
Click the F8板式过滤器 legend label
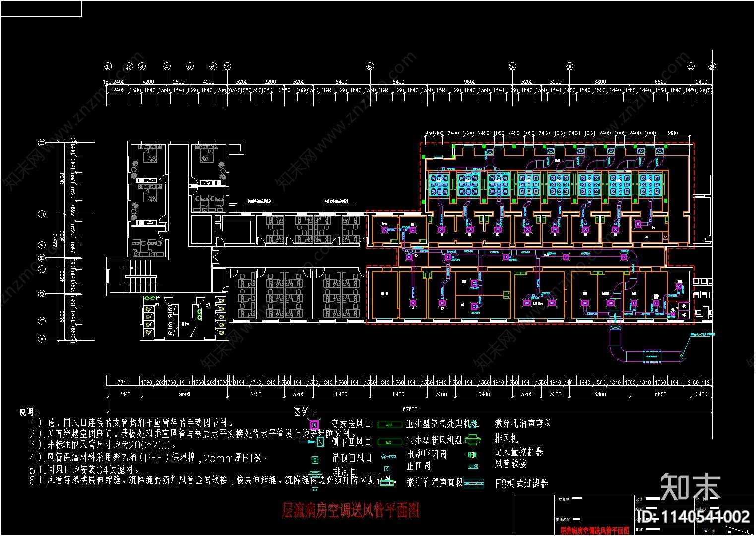coord(521,484)
